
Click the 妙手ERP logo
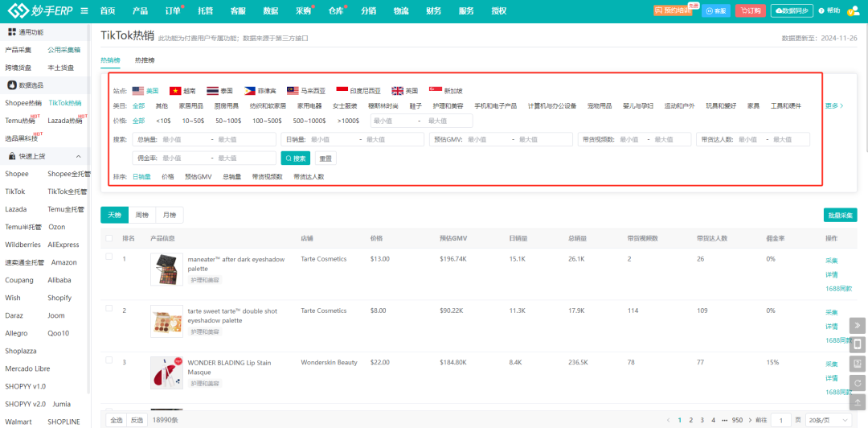40,10
